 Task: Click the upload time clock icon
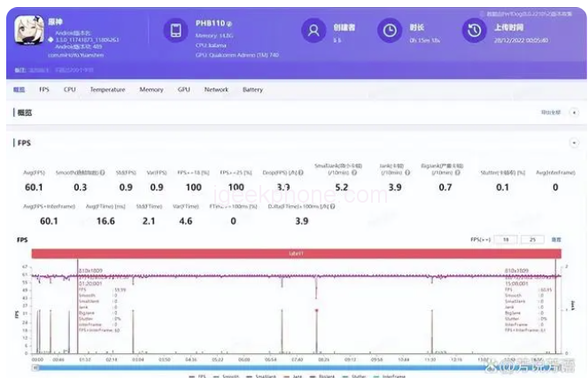(472, 31)
